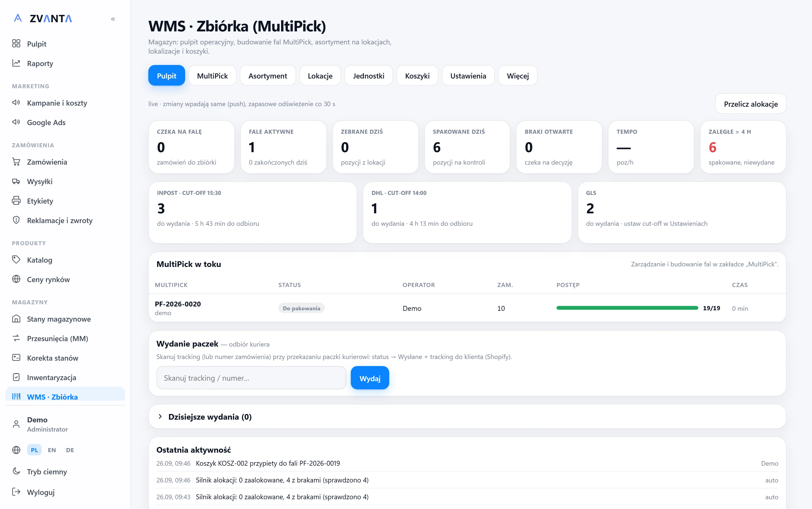Click the Wysyłki truck icon
Screen dimensions: 812x509
pyautogui.click(x=16, y=181)
